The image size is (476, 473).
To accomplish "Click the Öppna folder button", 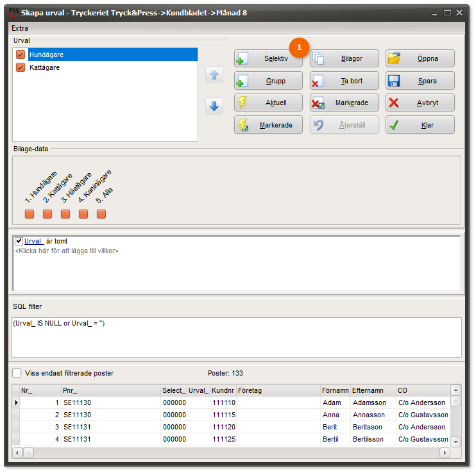I will tap(420, 58).
